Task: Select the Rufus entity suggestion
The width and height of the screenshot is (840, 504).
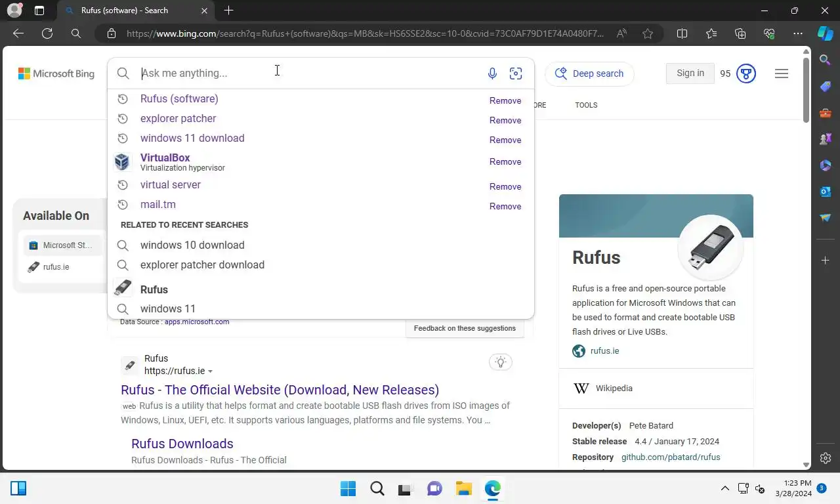Action: pyautogui.click(x=154, y=289)
